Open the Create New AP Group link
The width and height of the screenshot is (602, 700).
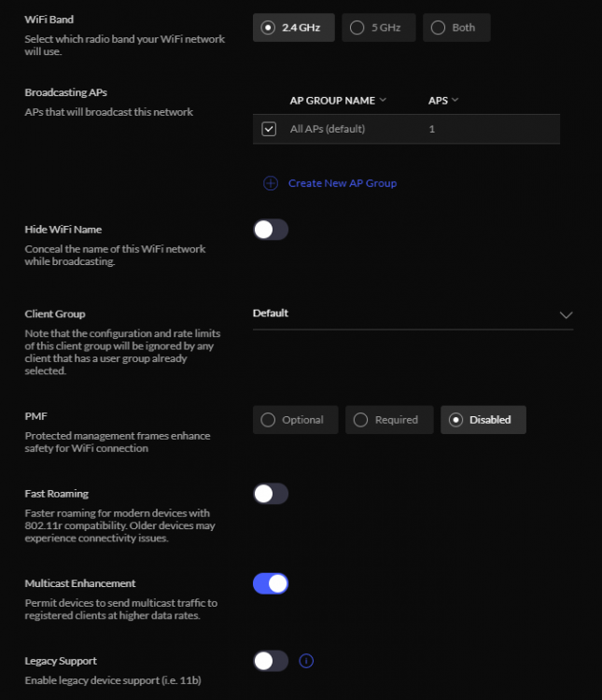343,183
